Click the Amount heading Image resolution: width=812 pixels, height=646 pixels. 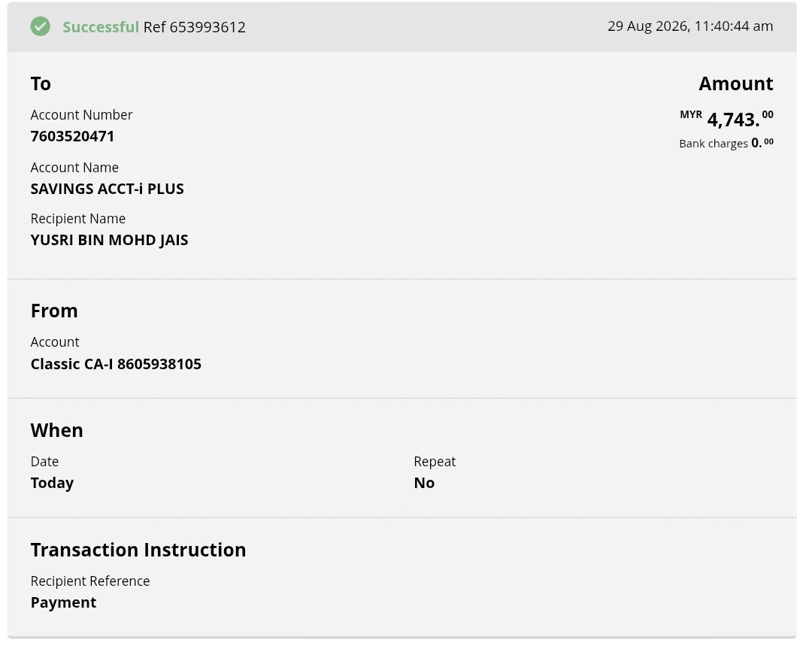coord(736,83)
